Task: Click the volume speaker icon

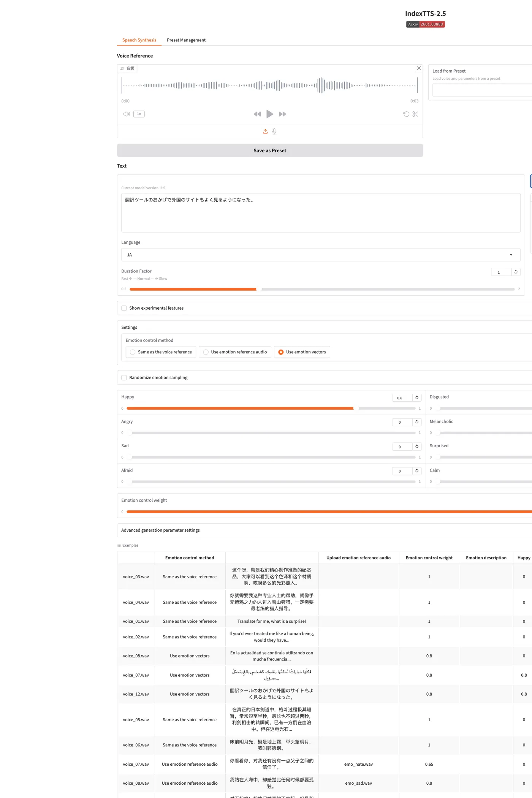Action: [x=127, y=114]
